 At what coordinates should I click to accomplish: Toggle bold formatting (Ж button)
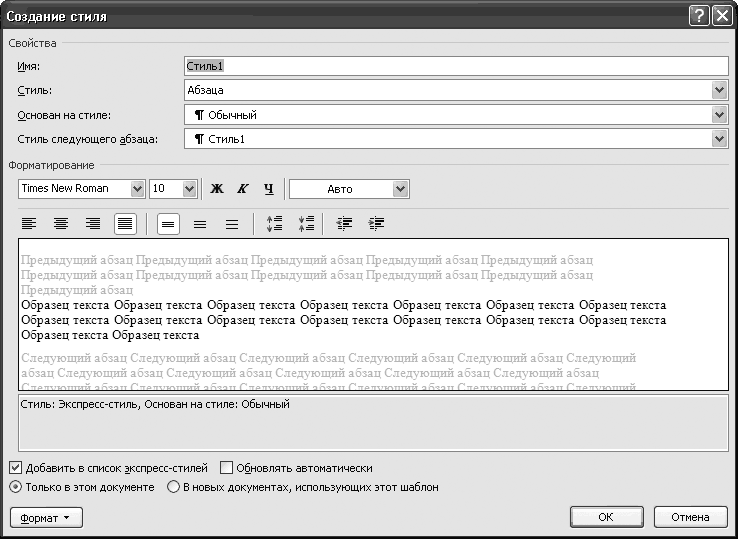click(x=217, y=189)
